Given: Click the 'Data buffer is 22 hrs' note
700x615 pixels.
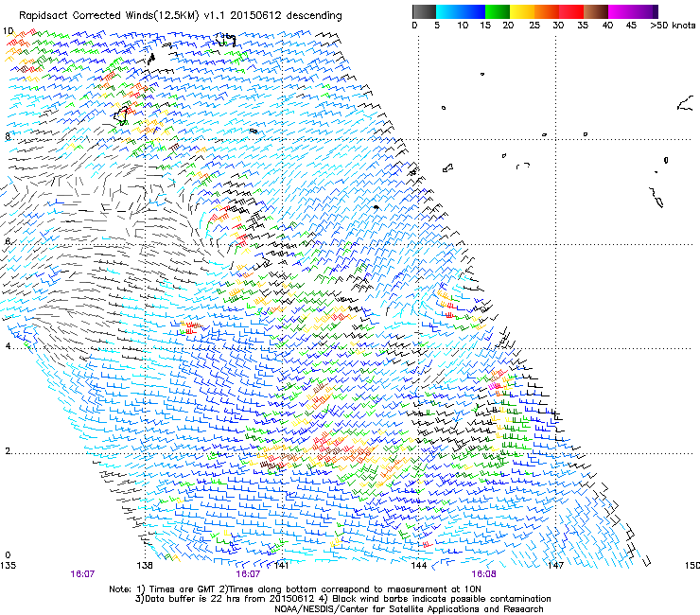Looking at the screenshot, I should pos(342,599).
